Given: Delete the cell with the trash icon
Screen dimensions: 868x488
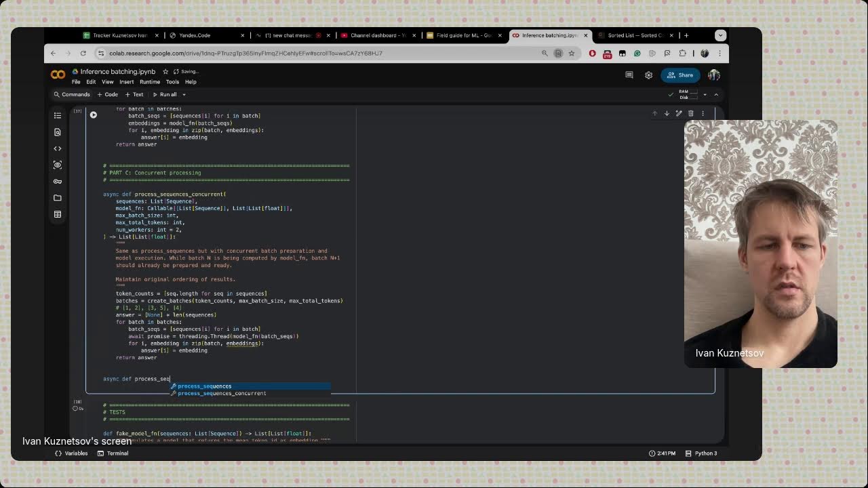Looking at the screenshot, I should point(691,113).
